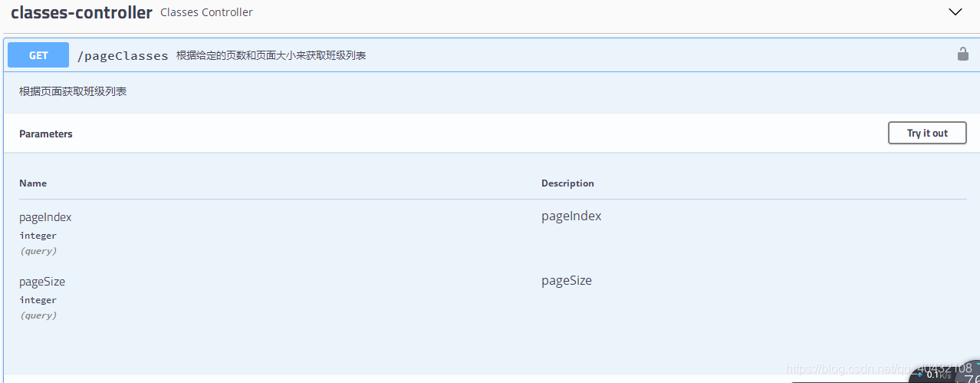Click the pageSize description text
This screenshot has width=980, height=383.
[567, 281]
